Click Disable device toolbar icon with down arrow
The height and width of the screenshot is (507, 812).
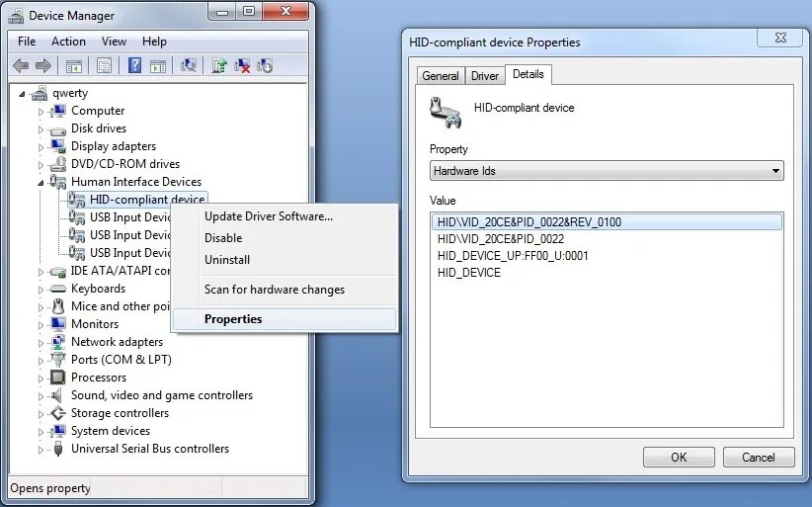(264, 66)
